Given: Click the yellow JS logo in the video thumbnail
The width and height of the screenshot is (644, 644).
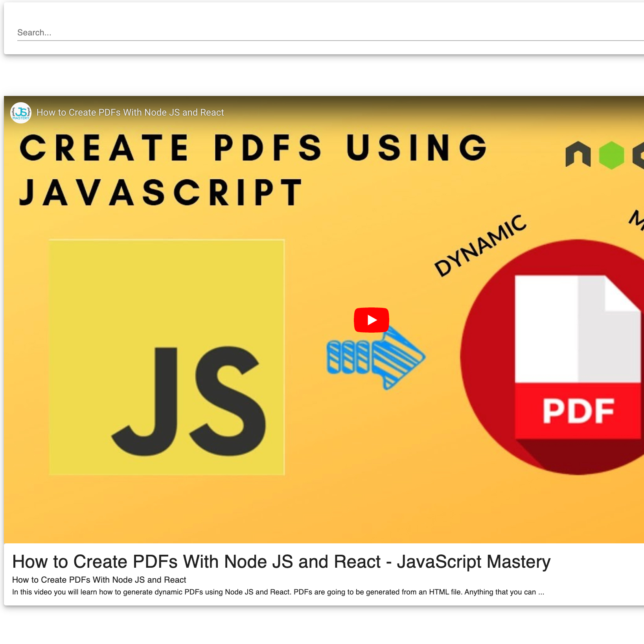Looking at the screenshot, I should [167, 357].
